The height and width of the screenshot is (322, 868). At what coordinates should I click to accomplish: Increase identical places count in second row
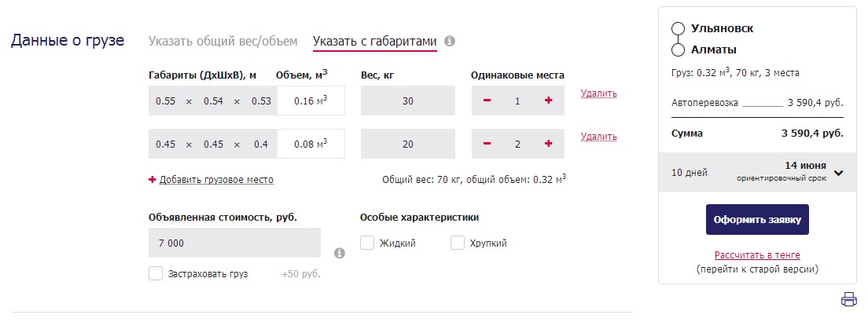548,144
